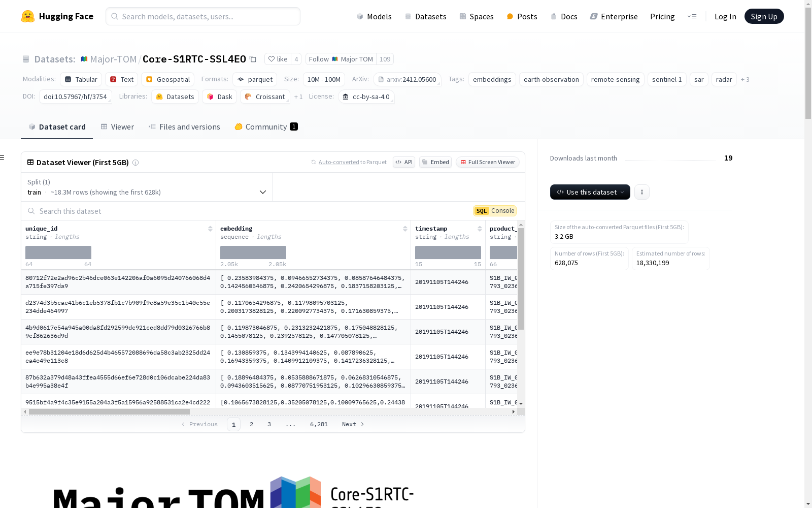Select the Text modality tag
812x508 pixels.
coord(122,79)
